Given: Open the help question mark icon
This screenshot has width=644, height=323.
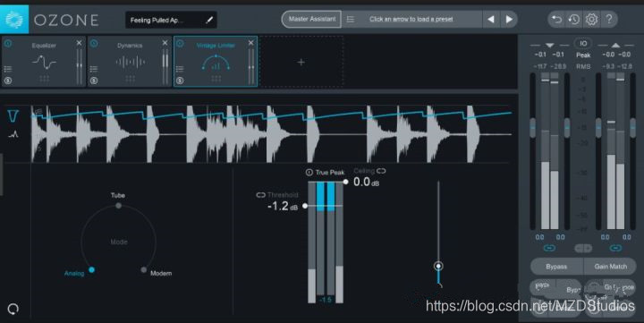Looking at the screenshot, I should [x=609, y=20].
